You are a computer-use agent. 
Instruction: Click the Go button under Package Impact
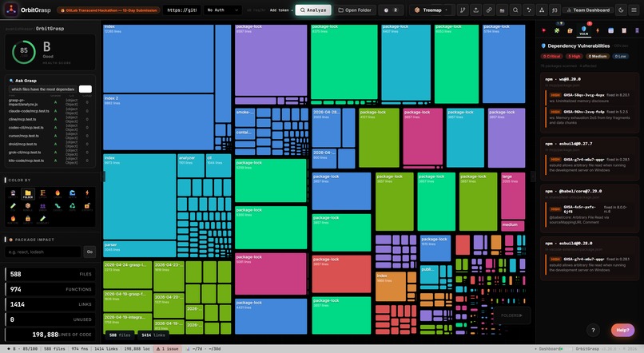pos(89,252)
